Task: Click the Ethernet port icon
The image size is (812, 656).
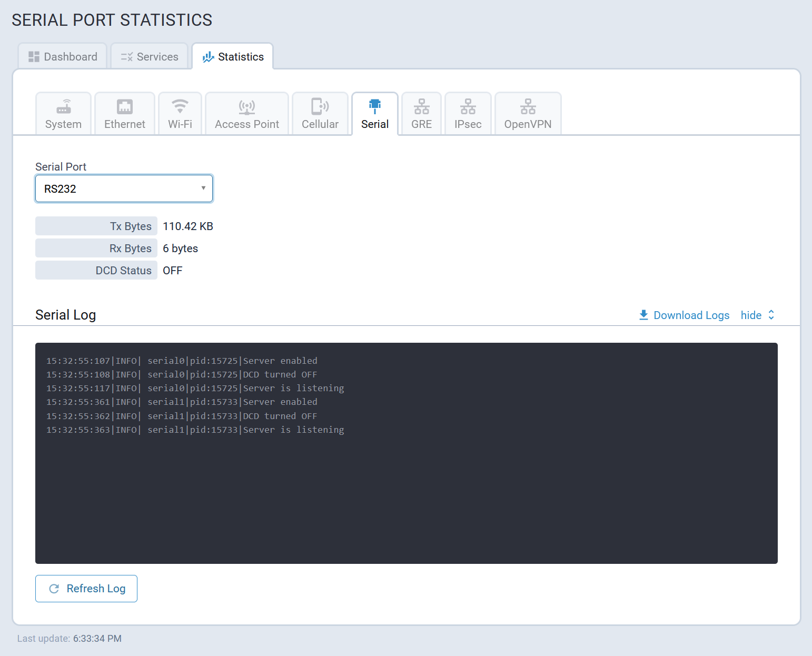Action: click(x=125, y=107)
